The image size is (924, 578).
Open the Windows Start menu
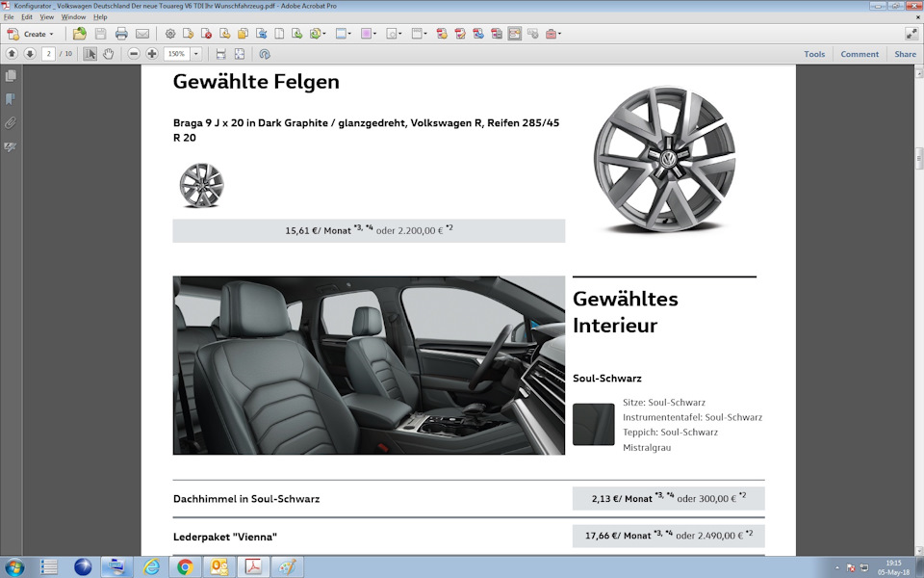[14, 566]
